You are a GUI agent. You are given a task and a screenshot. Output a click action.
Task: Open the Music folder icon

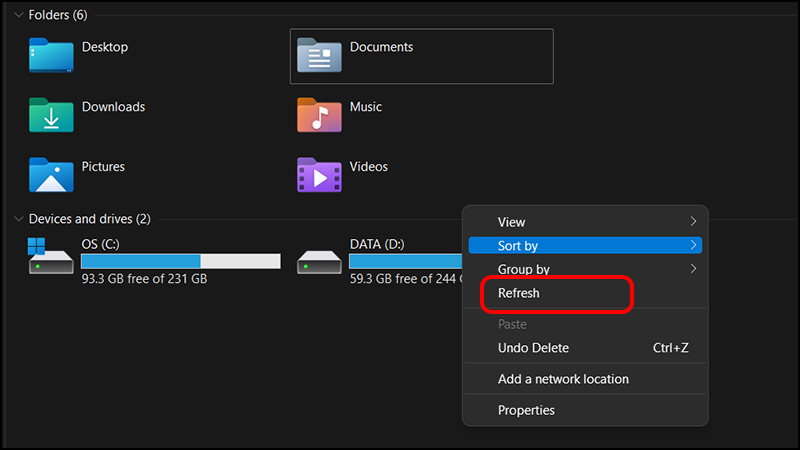[319, 115]
